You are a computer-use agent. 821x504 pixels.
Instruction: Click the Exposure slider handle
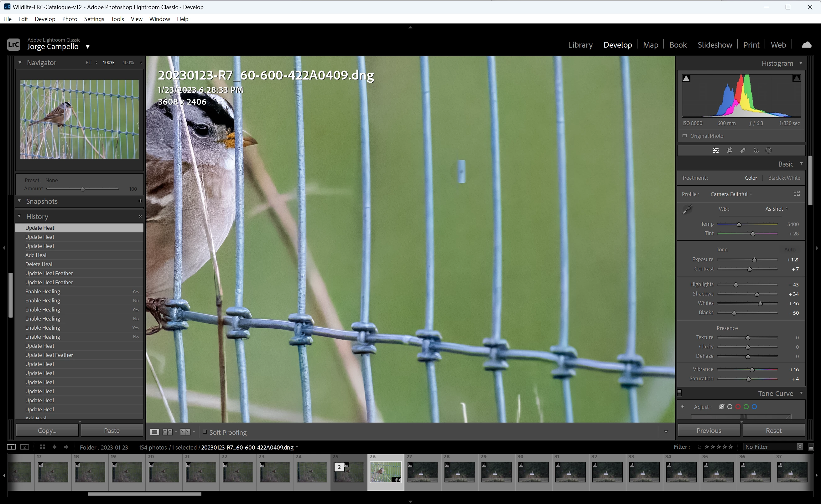[x=754, y=260]
